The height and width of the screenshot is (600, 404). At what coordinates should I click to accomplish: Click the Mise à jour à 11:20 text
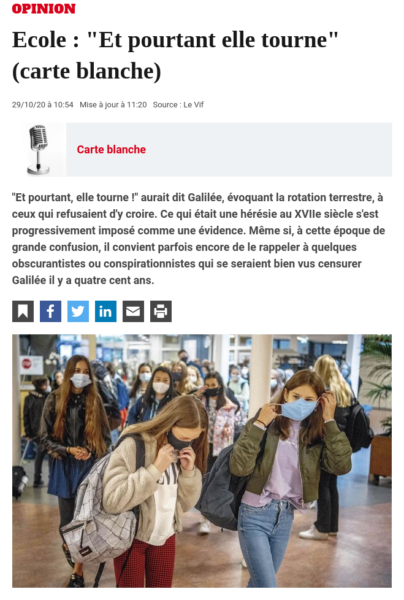click(x=113, y=104)
